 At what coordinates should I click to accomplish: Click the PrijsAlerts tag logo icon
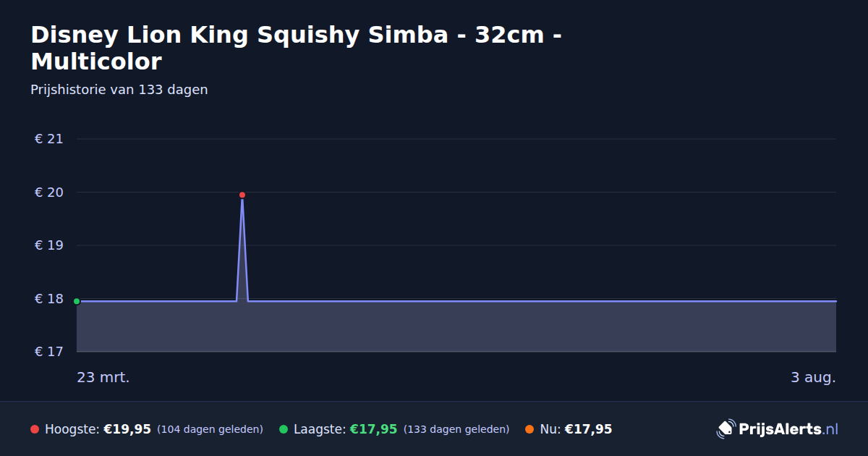[726, 429]
